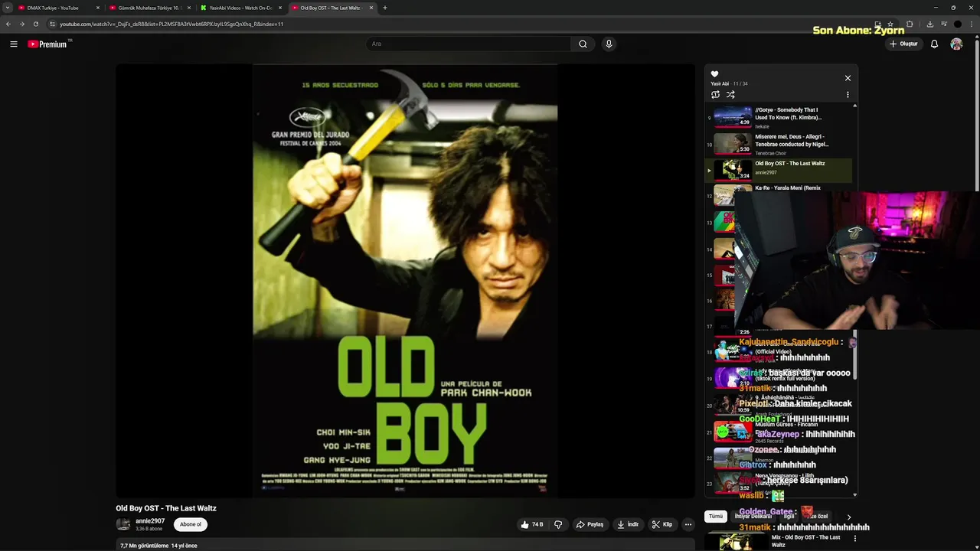Create a clip with Klip button
This screenshot has width=980, height=551.
(662, 524)
